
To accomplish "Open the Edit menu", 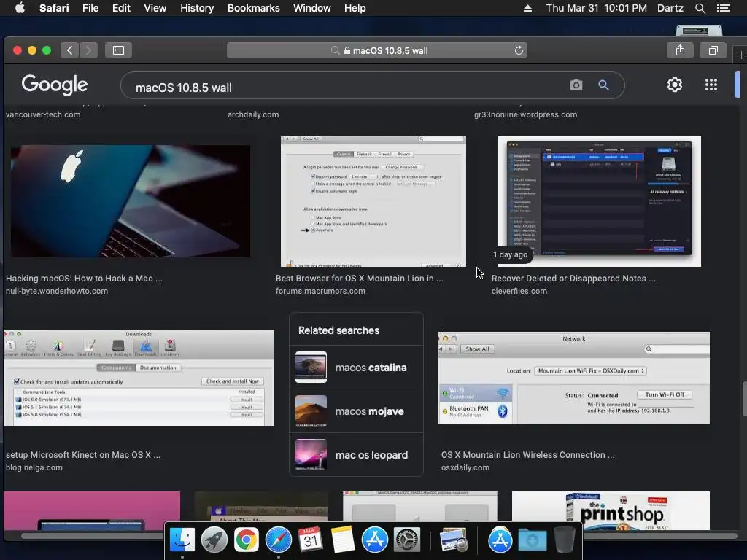I will point(121,8).
